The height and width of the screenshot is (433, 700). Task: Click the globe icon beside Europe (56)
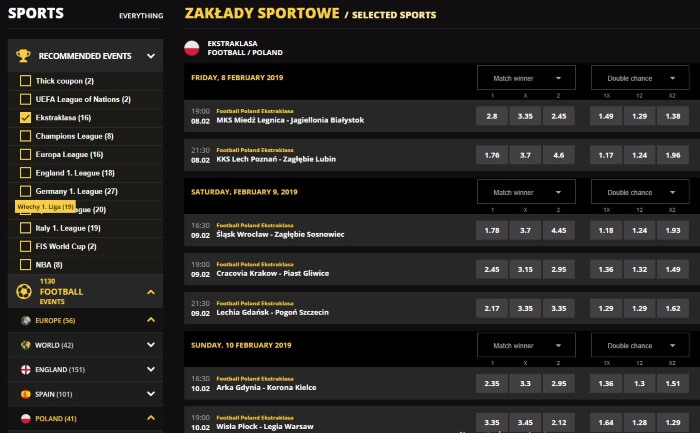coord(26,320)
